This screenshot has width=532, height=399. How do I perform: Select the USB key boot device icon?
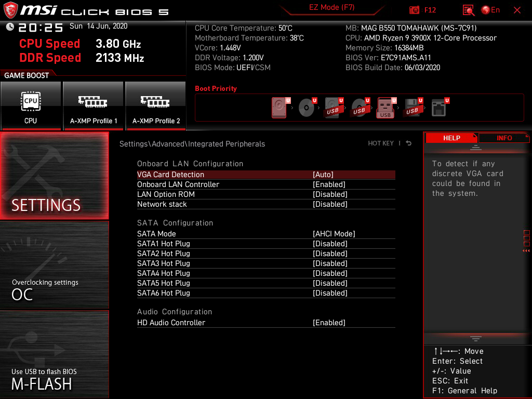pyautogui.click(x=386, y=108)
